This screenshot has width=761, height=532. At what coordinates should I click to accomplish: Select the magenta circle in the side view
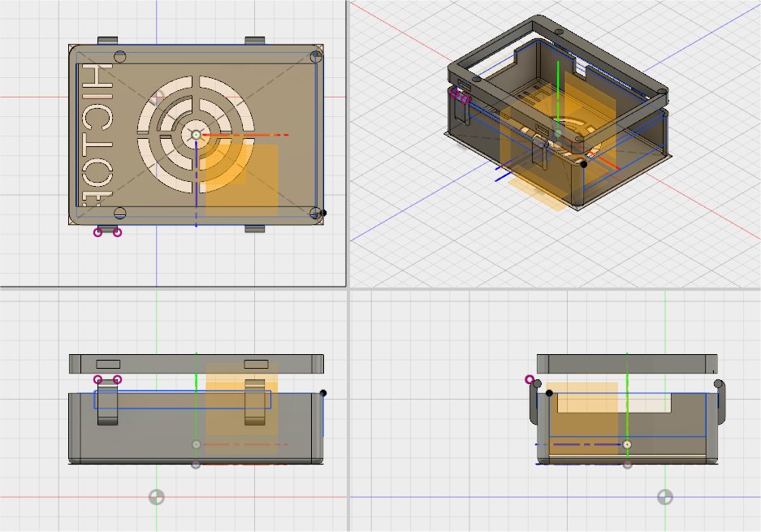pos(530,379)
